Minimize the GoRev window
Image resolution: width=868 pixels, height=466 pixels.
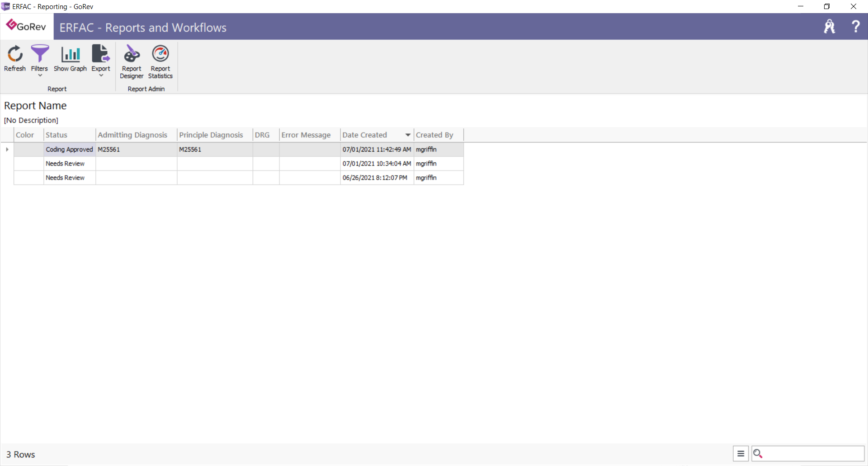pyautogui.click(x=801, y=6)
